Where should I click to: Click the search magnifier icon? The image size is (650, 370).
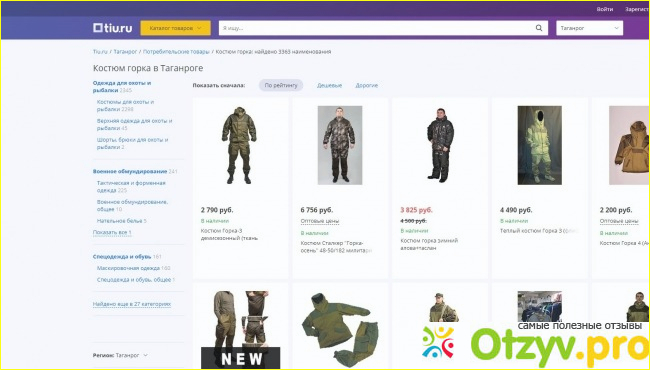pyautogui.click(x=538, y=28)
